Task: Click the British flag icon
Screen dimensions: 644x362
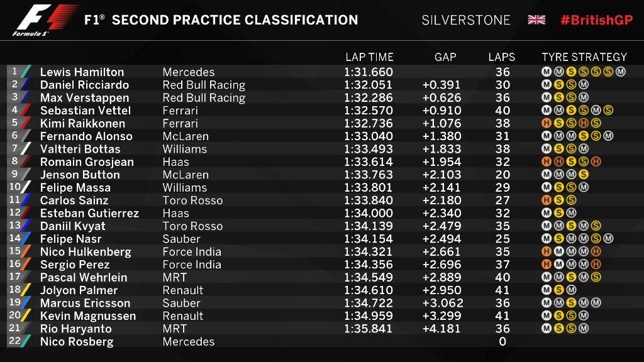Action: click(x=536, y=20)
